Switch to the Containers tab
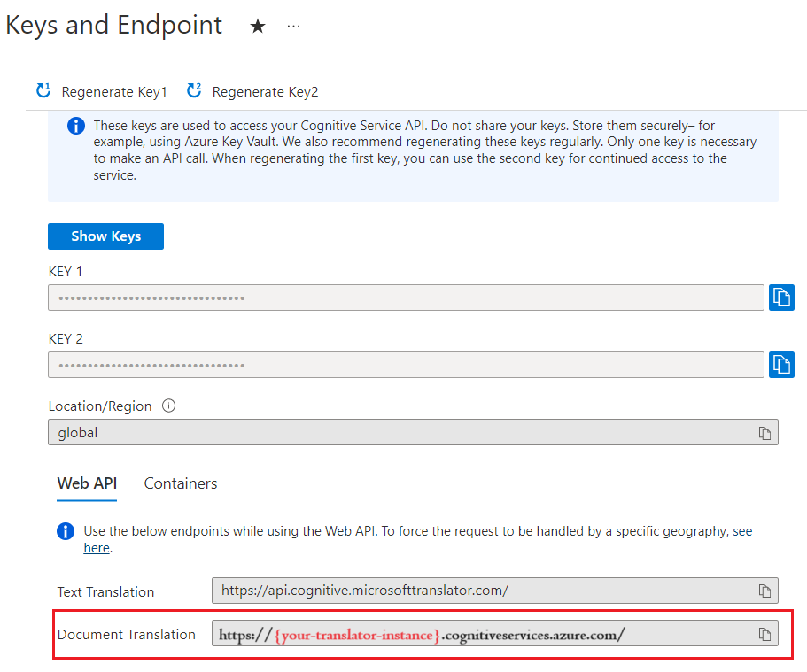The width and height of the screenshot is (807, 672). (180, 483)
